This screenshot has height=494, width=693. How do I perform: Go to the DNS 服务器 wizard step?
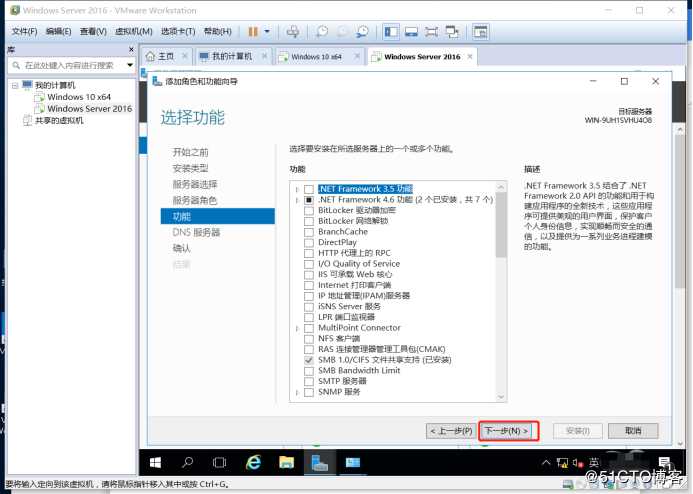tap(196, 232)
